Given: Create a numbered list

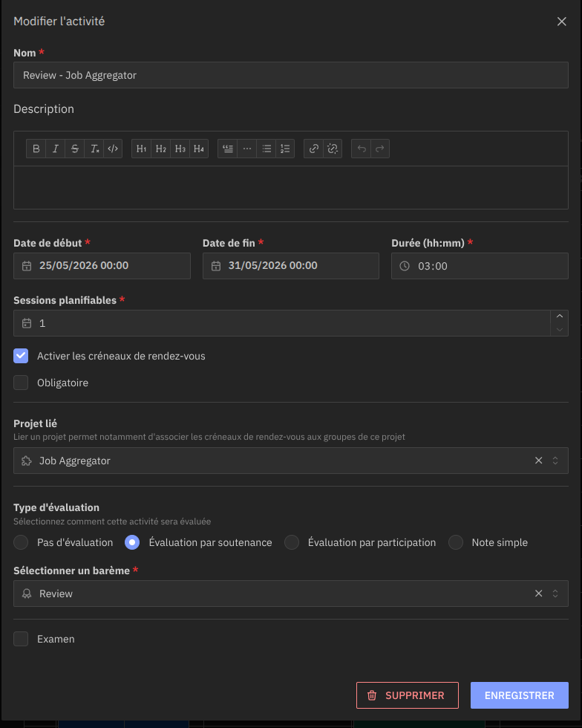Looking at the screenshot, I should (x=285, y=149).
